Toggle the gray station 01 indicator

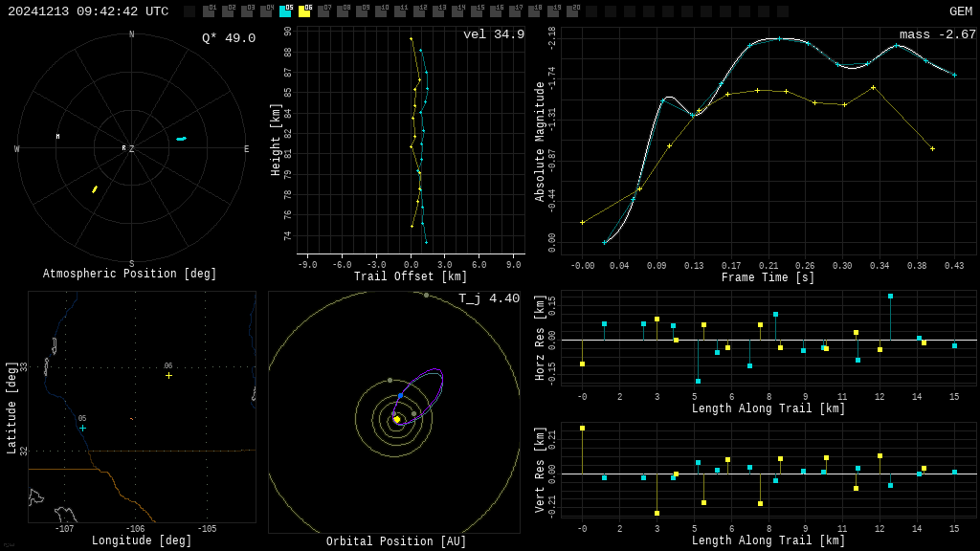pyautogui.click(x=209, y=11)
